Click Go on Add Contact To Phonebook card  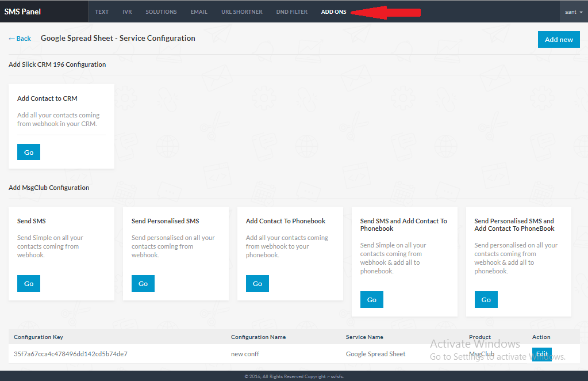click(258, 283)
